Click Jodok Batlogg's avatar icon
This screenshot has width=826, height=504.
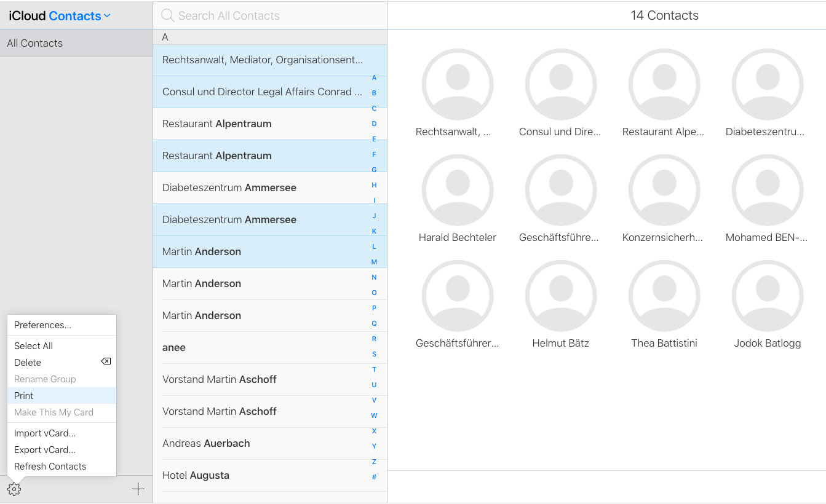(767, 296)
